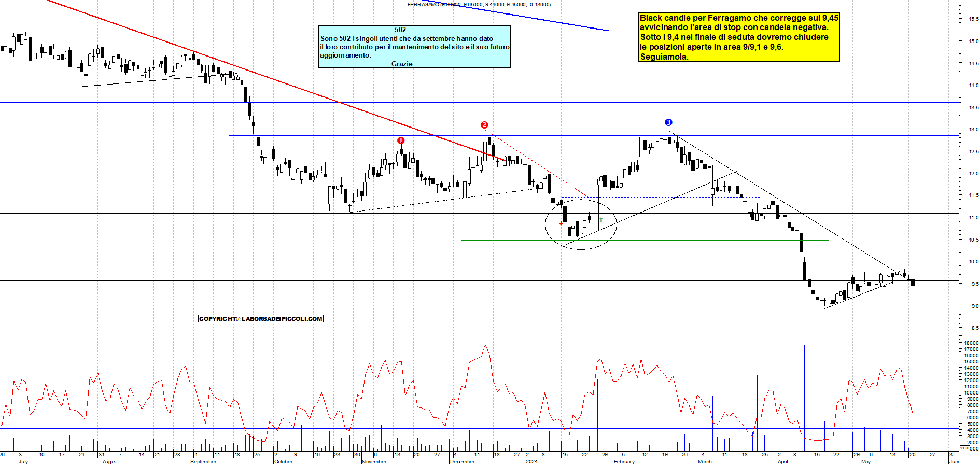Click the red circle marker numbered 1
The image size is (980, 464).
tap(401, 140)
